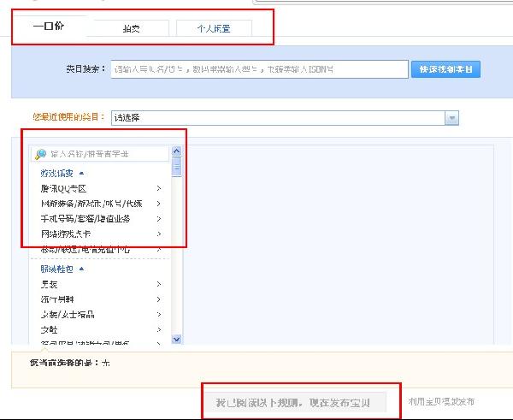
Task: Switch to the 拍卖 tab
Action: [131, 28]
